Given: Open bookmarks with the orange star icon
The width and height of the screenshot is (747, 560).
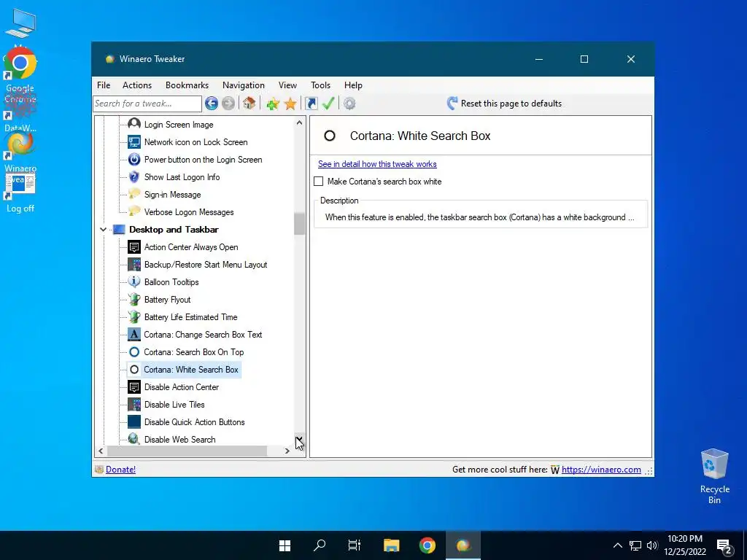Looking at the screenshot, I should 290,104.
